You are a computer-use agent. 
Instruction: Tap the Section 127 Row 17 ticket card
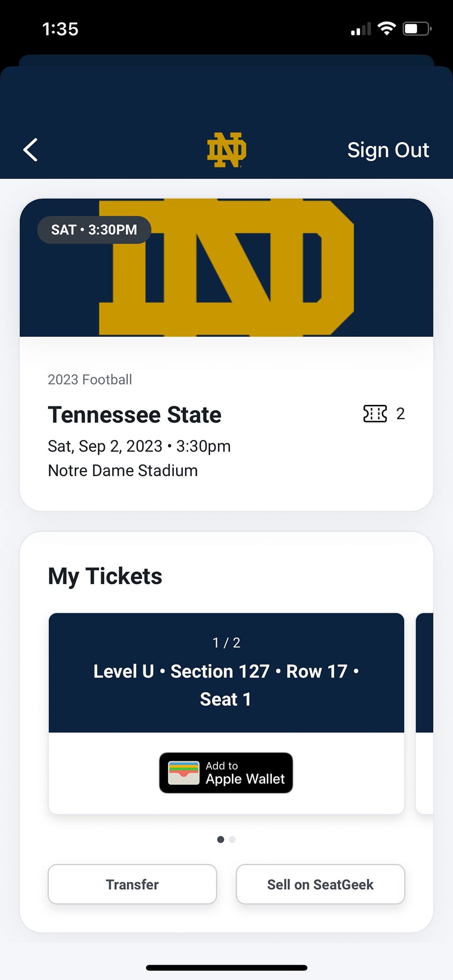tap(226, 672)
